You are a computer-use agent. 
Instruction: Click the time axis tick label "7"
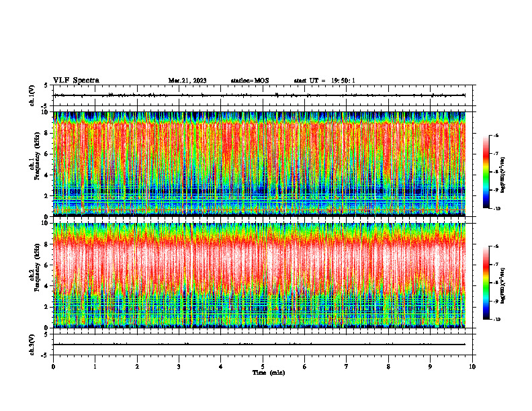347,367
